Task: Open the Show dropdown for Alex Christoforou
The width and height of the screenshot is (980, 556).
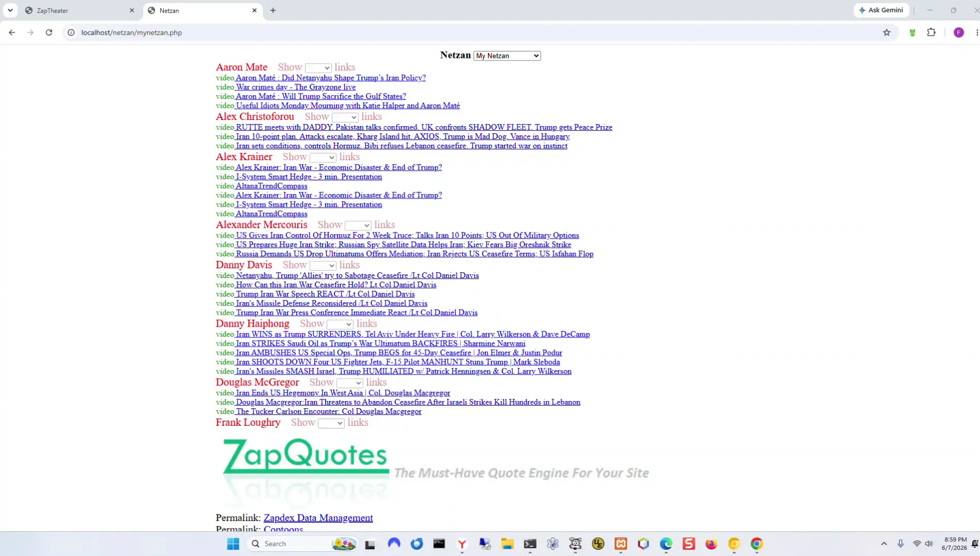Action: (345, 117)
